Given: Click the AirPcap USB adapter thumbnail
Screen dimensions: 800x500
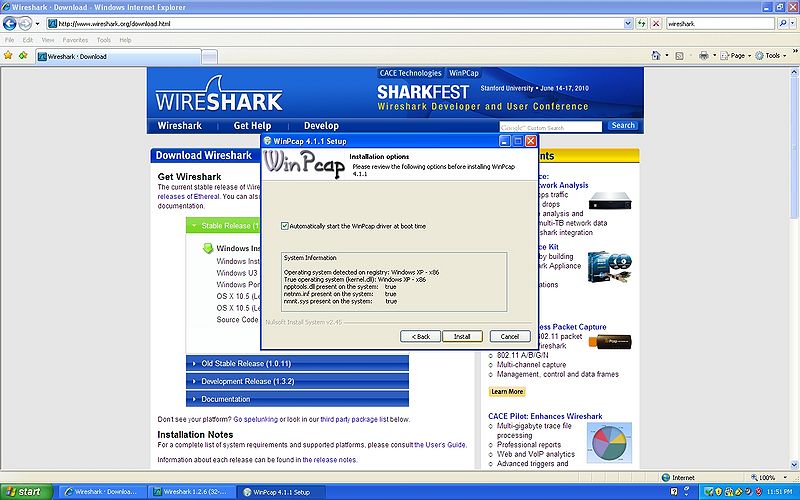Looking at the screenshot, I should tap(610, 341).
